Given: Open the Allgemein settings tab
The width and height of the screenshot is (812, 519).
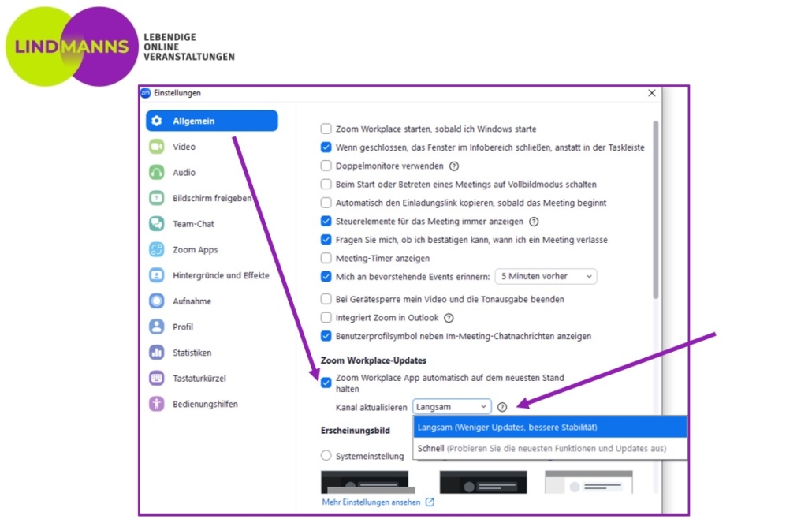Looking at the screenshot, I should point(212,121).
